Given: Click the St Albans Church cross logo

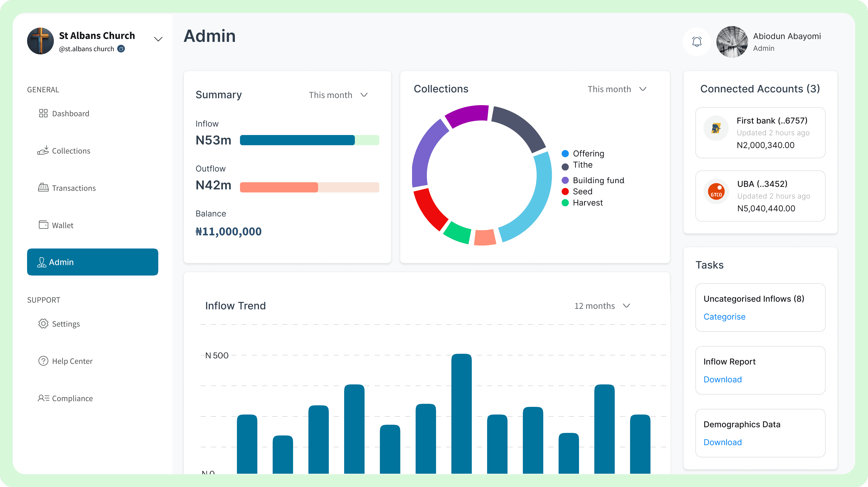Looking at the screenshot, I should (x=40, y=41).
